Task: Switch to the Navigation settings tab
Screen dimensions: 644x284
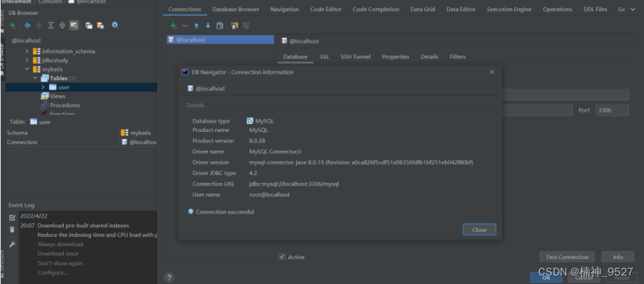Action: pos(284,9)
